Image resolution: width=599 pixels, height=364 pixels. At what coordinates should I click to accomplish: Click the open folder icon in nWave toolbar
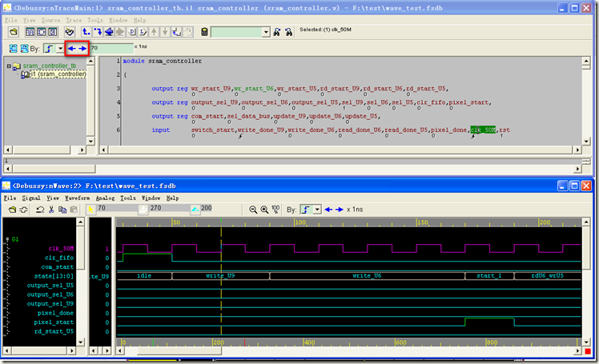(12, 210)
